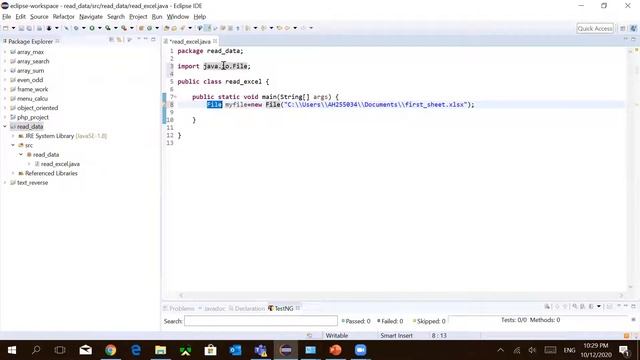Screen dimensions: 640x360
Task: Click the Windows Start button
Action: pyautogui.click(x=11, y=350)
